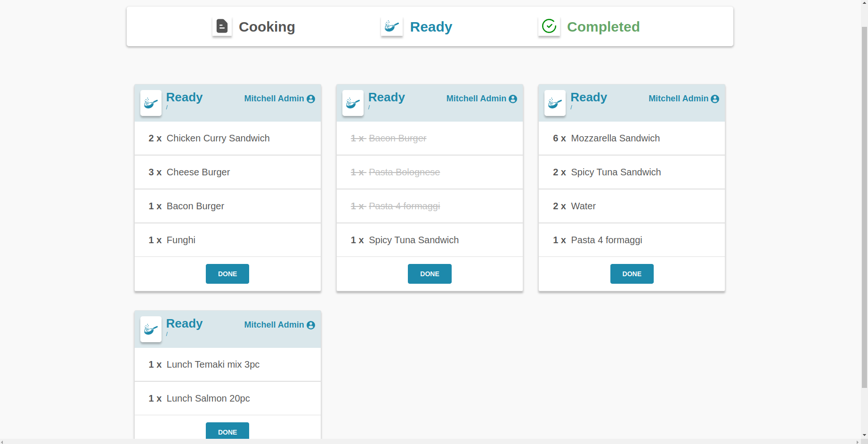Screen dimensions: 868x444
Task: Mark the Mozzarella Sandwich order as Done
Action: (x=632, y=274)
